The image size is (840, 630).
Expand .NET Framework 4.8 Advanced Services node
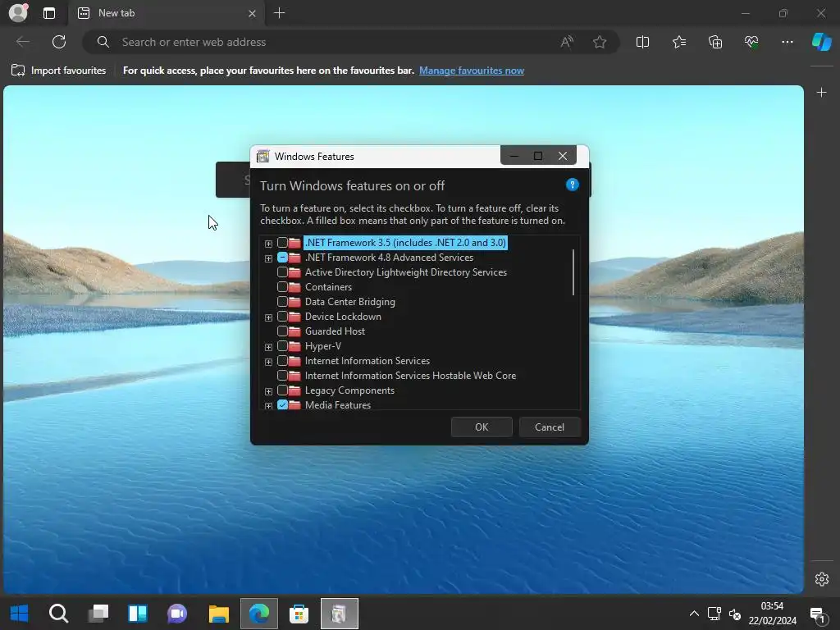tap(268, 258)
